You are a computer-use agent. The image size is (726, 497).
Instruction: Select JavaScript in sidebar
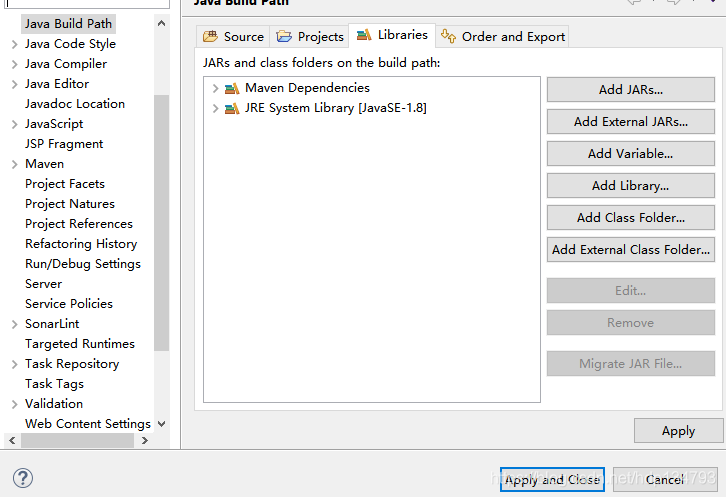coord(54,124)
